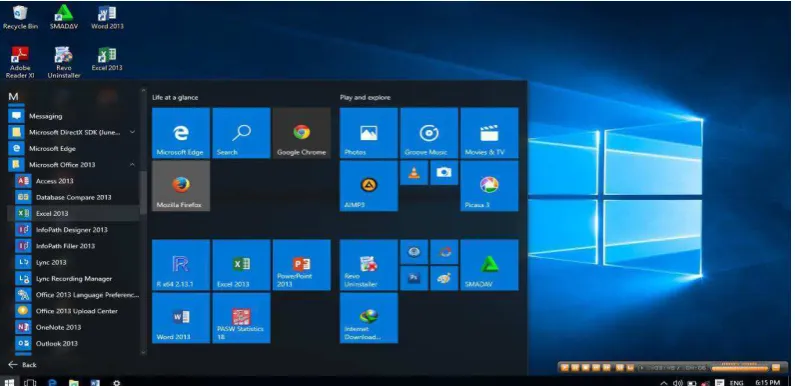
Task: Open the Search tile
Action: tap(241, 133)
